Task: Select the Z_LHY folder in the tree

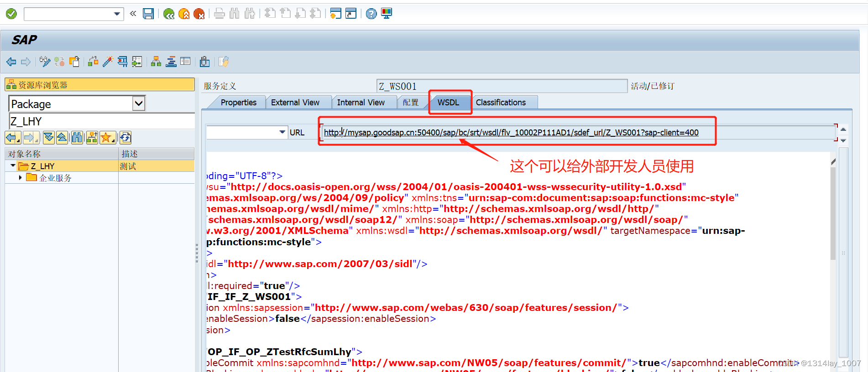Action: pyautogui.click(x=42, y=166)
